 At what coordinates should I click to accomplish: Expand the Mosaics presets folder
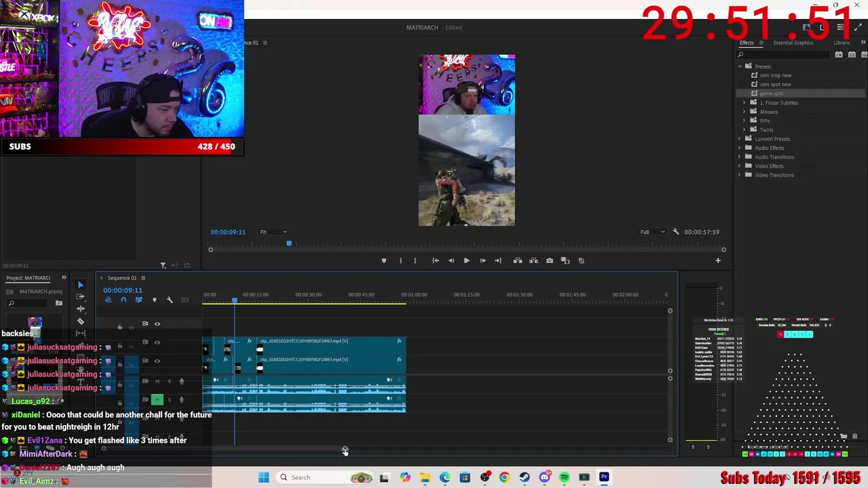coord(745,112)
